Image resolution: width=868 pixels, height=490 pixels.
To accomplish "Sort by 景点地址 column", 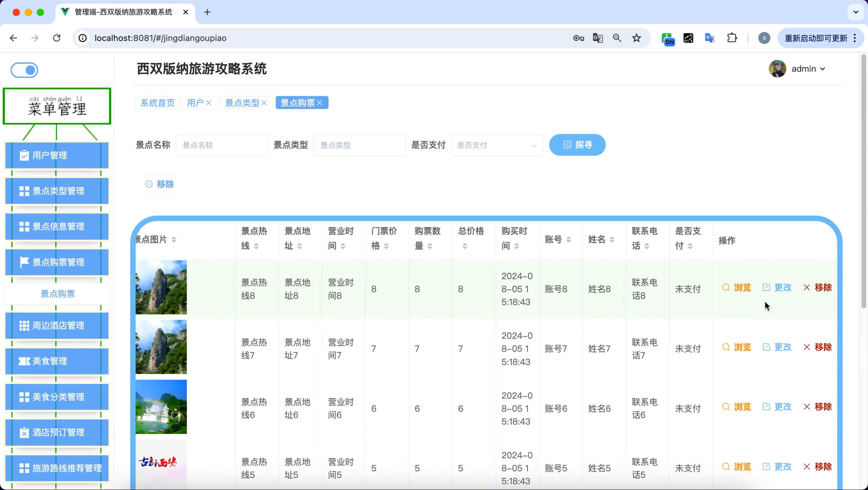I will (x=300, y=246).
